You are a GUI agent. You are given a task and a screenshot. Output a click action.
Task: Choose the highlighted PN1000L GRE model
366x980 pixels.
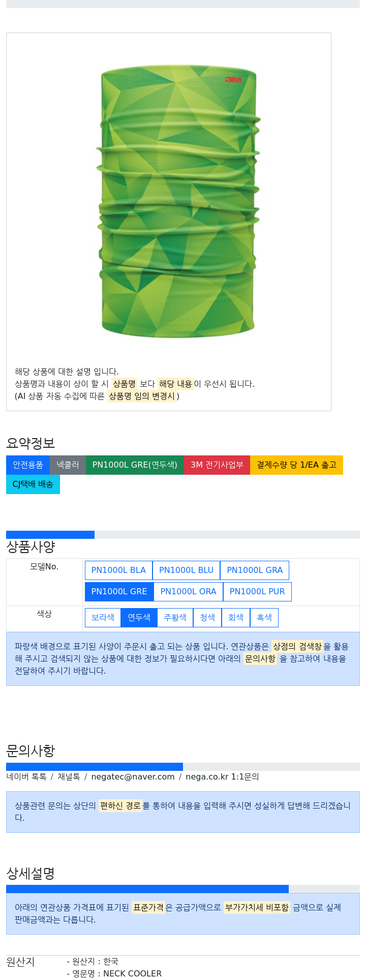point(119,592)
